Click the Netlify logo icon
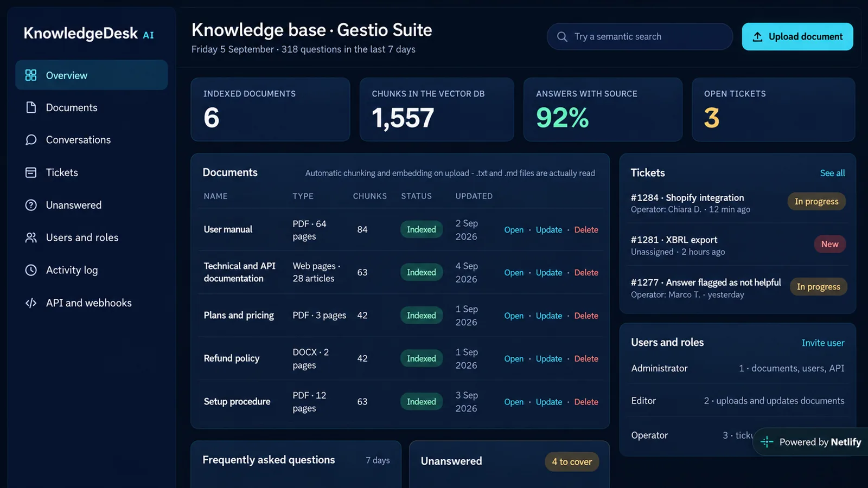 tap(767, 442)
